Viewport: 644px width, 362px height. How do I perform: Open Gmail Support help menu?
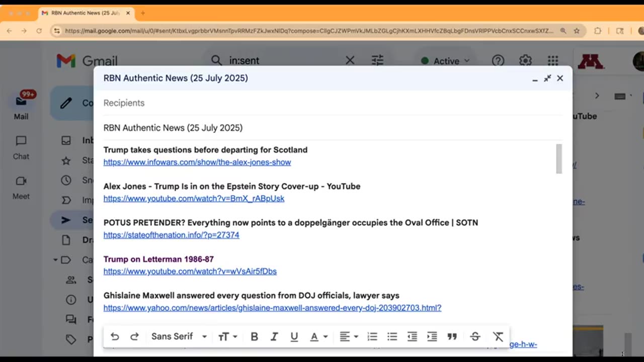tap(498, 61)
